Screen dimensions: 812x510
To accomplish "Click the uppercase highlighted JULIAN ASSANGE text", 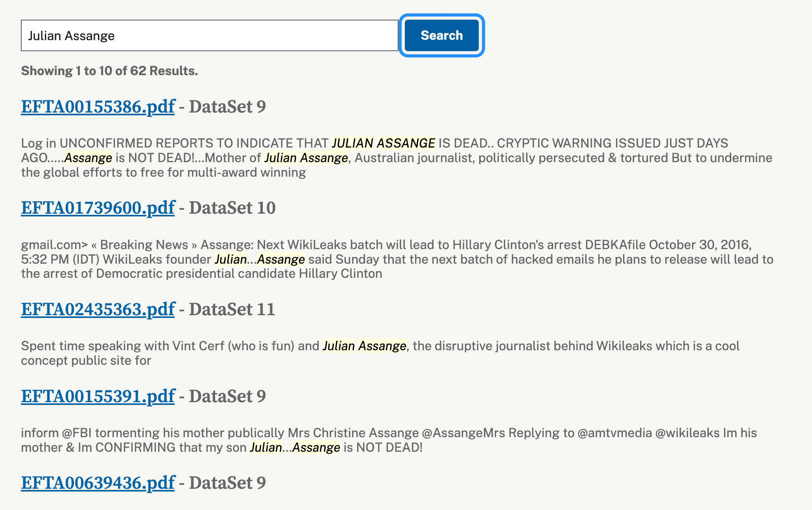I will coord(384,143).
